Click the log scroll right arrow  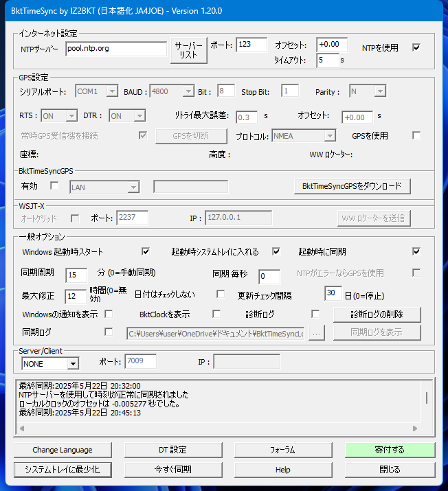[415, 429]
